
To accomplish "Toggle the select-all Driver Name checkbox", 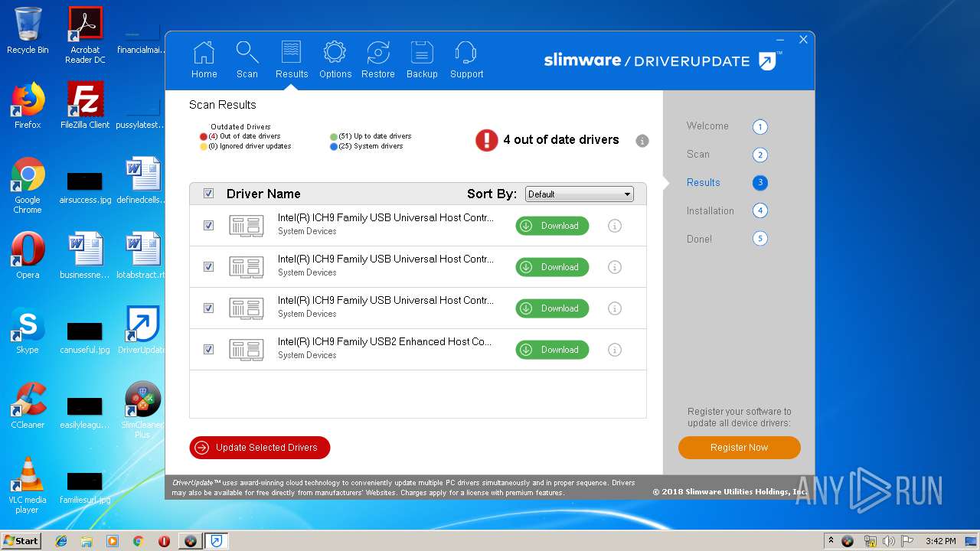I will (208, 194).
